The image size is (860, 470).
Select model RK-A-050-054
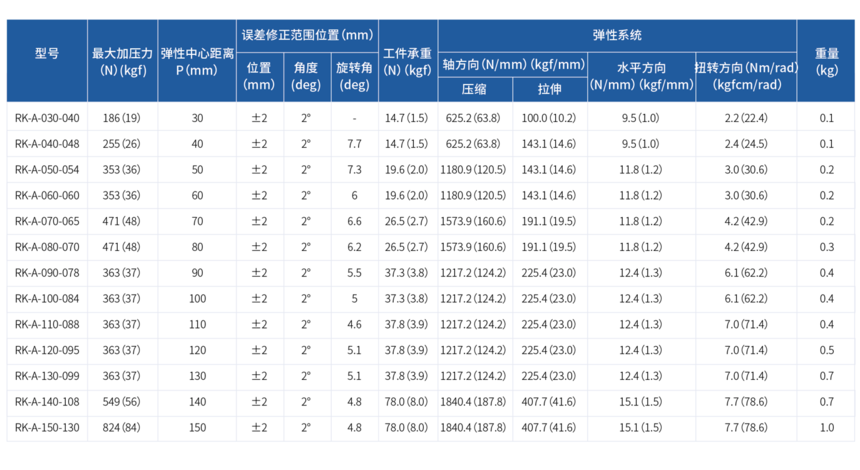(47, 169)
